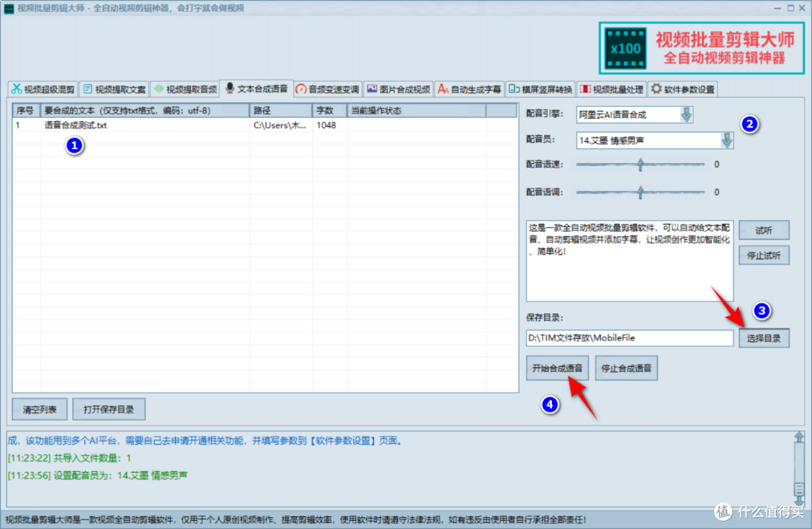Click the rotate-screen icon on 横屏竖屏转换 tab
The width and height of the screenshot is (812, 529).
pos(514,89)
